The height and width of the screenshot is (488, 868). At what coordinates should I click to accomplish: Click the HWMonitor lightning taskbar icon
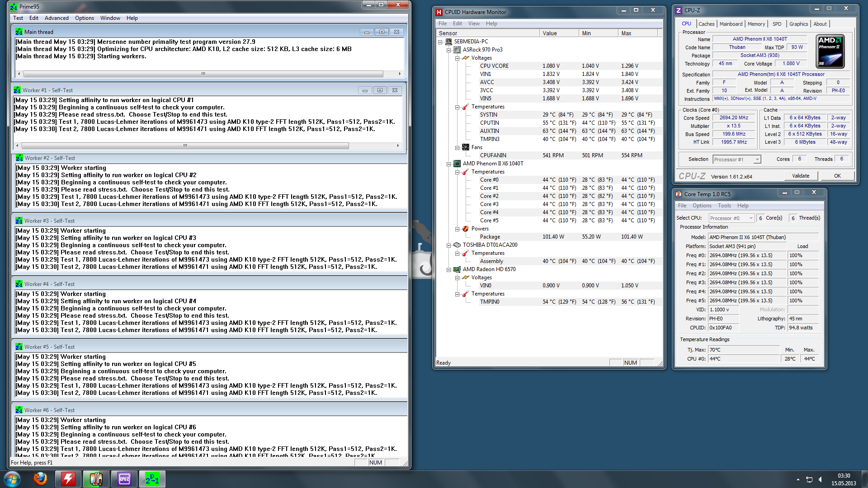[x=68, y=479]
